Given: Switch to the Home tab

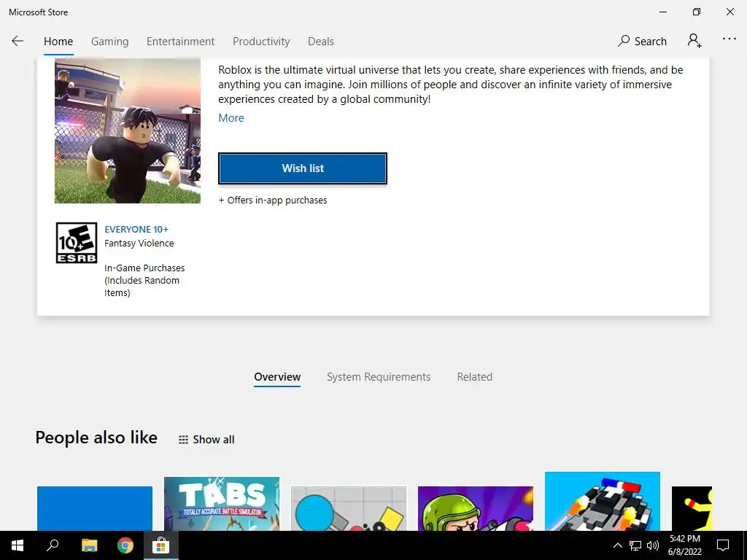Looking at the screenshot, I should tap(58, 42).
